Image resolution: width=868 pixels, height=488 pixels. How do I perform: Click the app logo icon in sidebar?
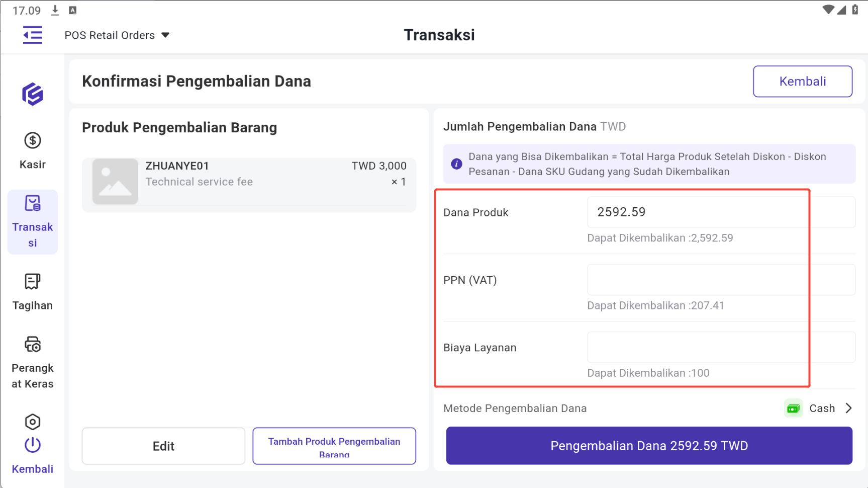[33, 94]
